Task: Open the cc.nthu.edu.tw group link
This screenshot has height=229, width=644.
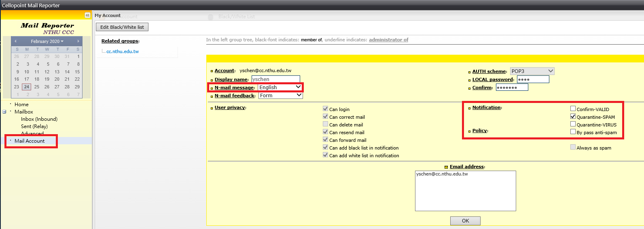Action: click(x=123, y=51)
